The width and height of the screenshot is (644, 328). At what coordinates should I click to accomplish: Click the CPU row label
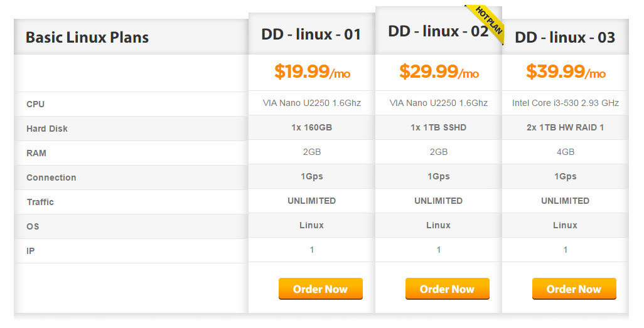(36, 104)
